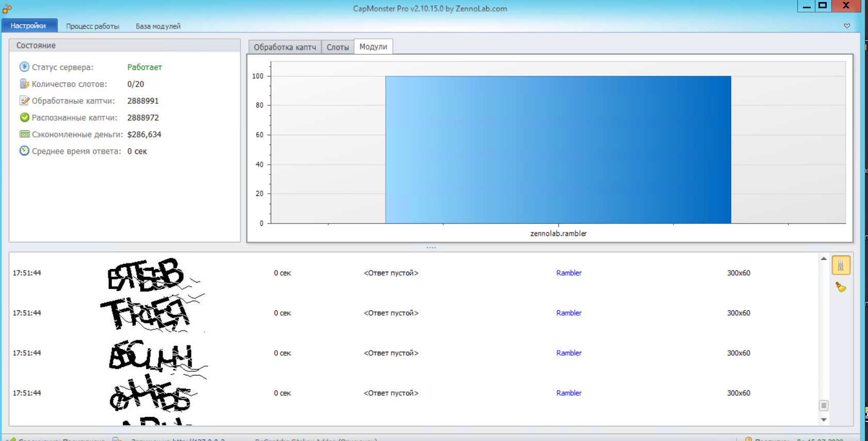Maximize the CapMonster Pro window
This screenshot has height=441, width=868.
[x=823, y=6]
